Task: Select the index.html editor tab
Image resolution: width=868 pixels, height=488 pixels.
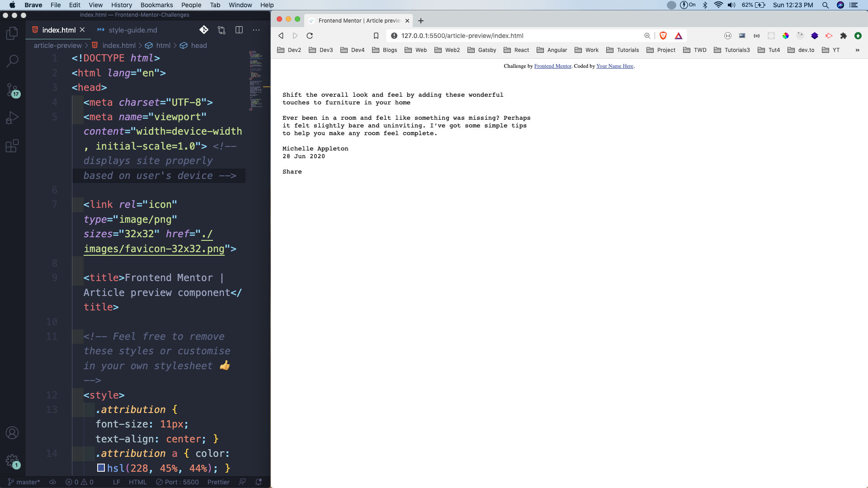Action: [x=59, y=30]
